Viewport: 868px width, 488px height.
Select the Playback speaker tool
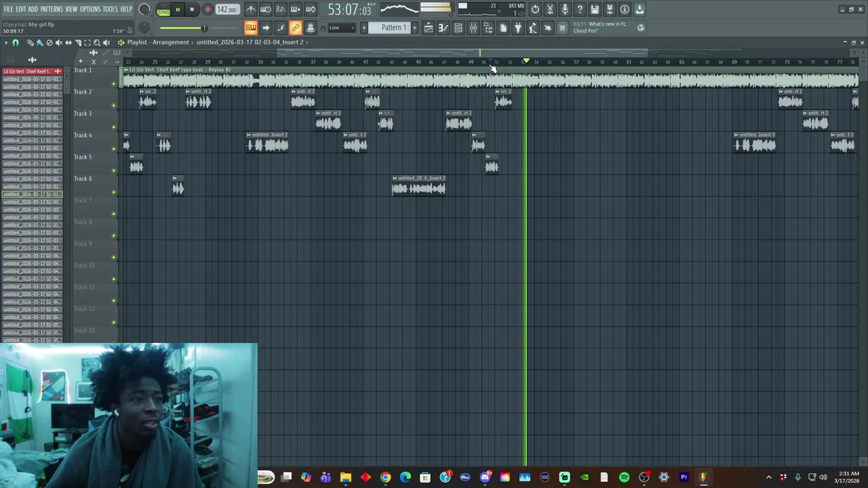tap(106, 43)
